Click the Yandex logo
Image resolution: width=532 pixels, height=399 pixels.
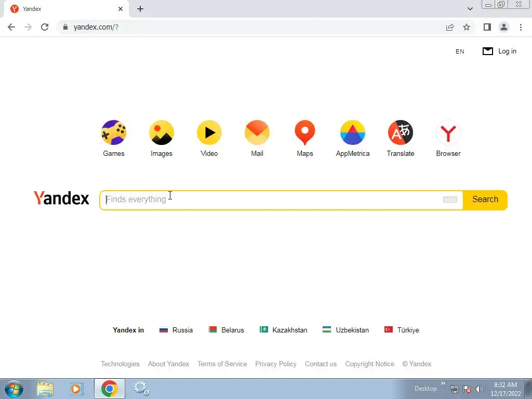coord(61,198)
